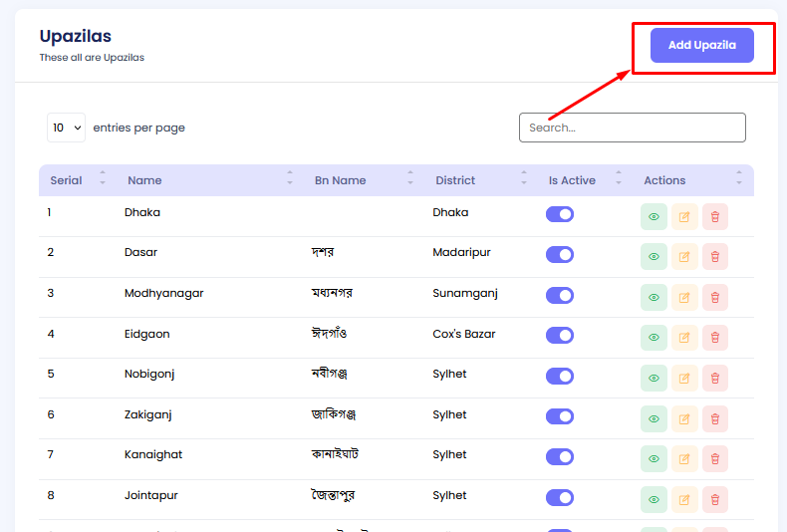The height and width of the screenshot is (532, 787).
Task: Disable the active toggle for Eidgaon
Action: point(560,335)
